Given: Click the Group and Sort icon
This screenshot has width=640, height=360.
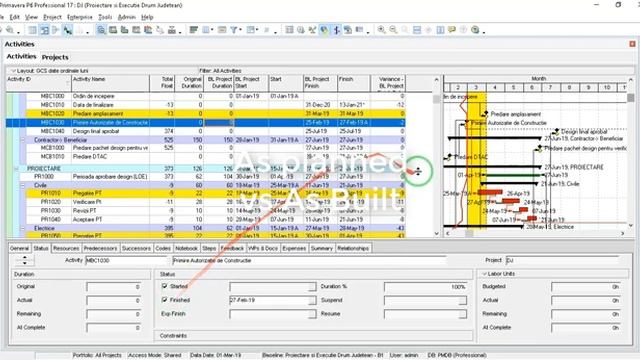Looking at the screenshot, I should (x=251, y=30).
